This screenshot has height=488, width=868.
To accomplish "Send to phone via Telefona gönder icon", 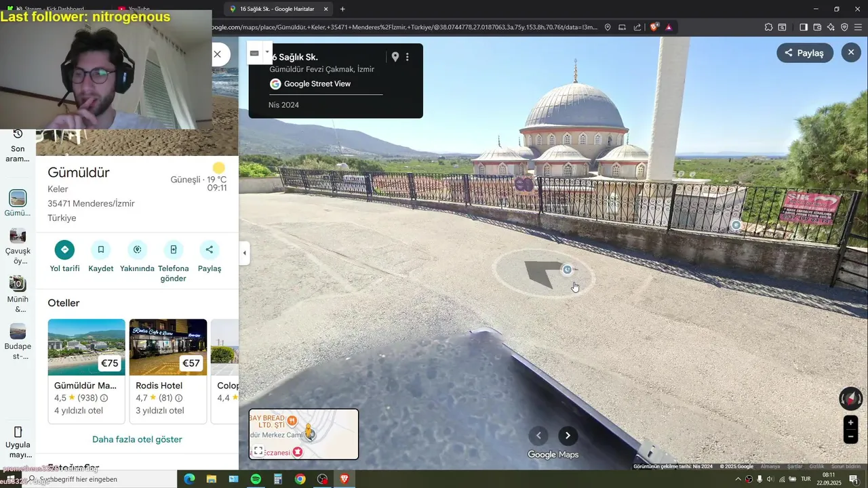I will point(173,249).
